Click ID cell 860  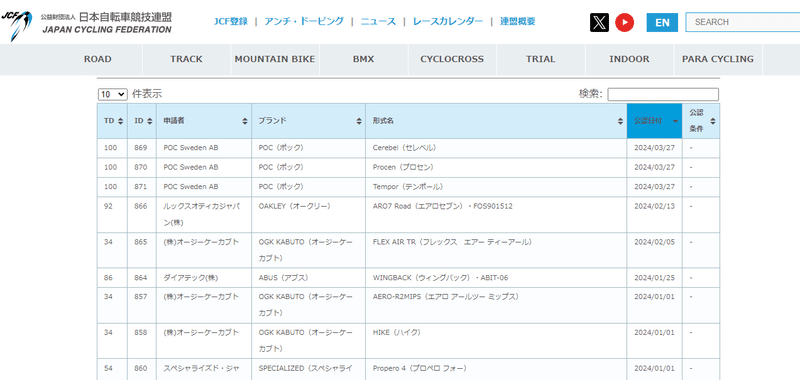pos(142,369)
